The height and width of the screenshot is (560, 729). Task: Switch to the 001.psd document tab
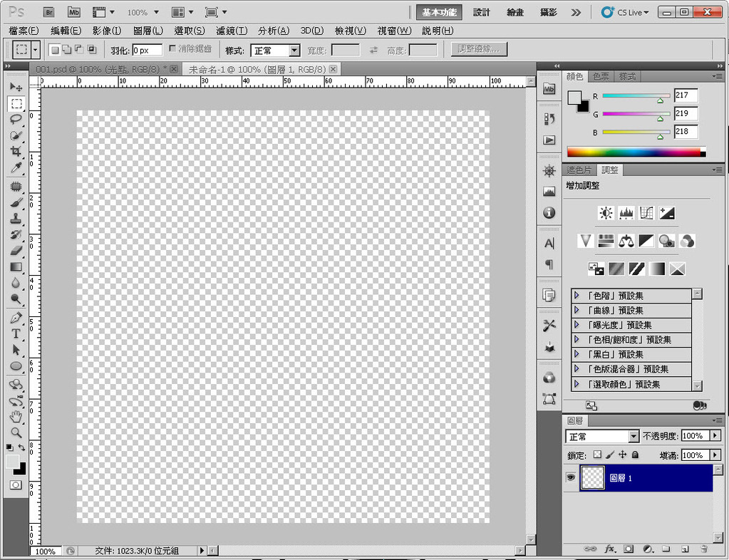click(x=100, y=69)
